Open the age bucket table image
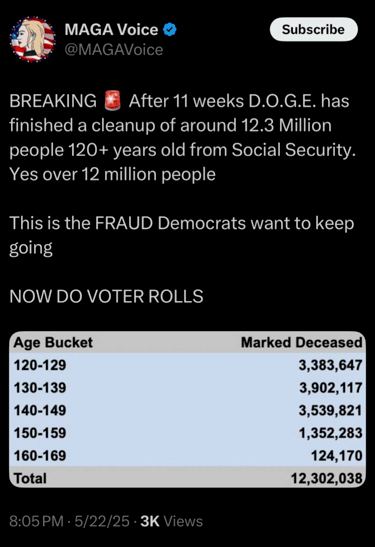375x547 pixels. tap(188, 410)
